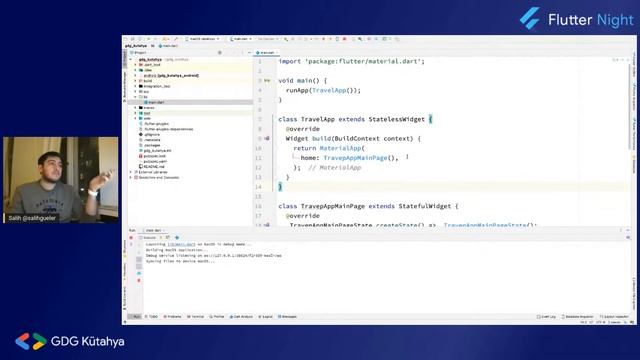
Task: Click the override gutter icon on line 9
Action: tap(267, 138)
